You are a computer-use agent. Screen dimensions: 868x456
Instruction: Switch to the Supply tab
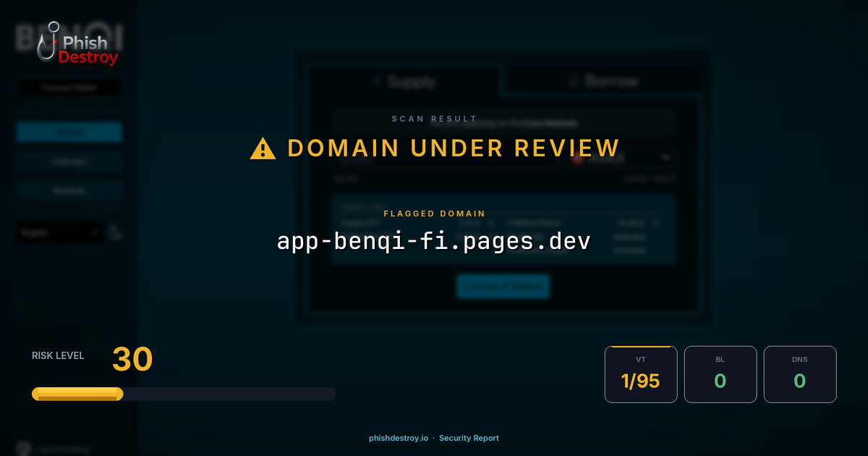click(x=405, y=82)
